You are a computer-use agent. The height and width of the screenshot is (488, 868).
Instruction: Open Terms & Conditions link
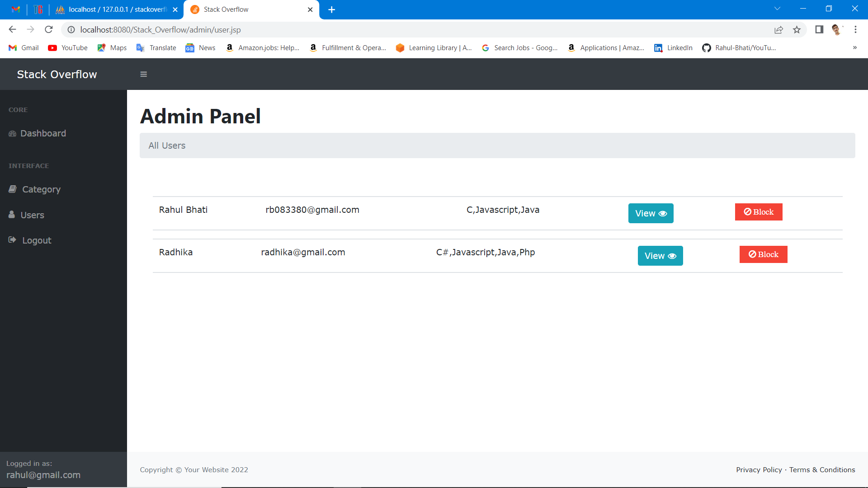(822, 470)
